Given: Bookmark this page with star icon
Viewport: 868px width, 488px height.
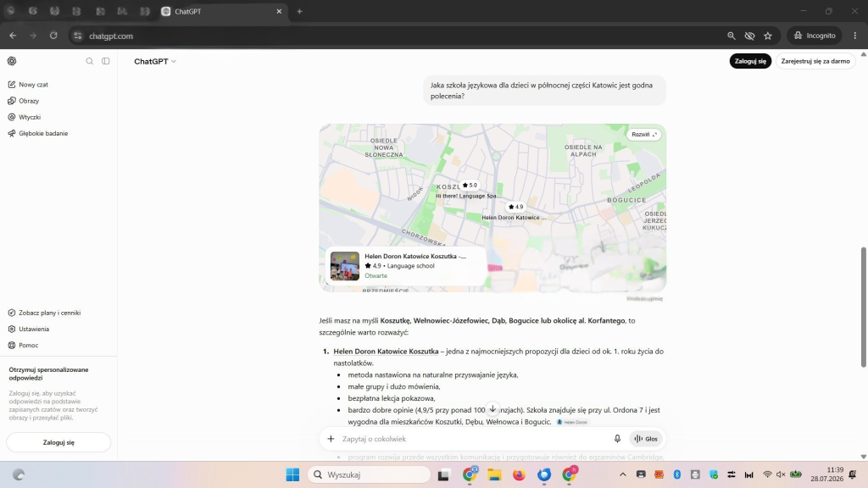Looking at the screenshot, I should [x=768, y=36].
